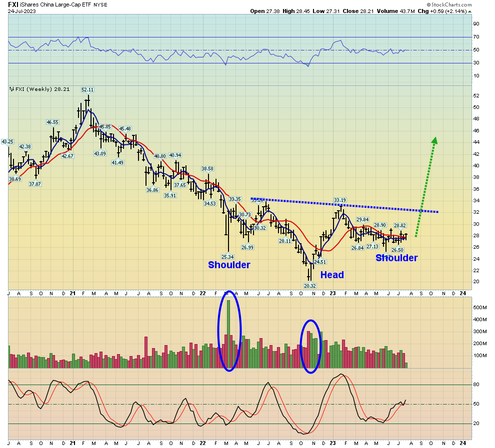Click the 37.87 price label
This screenshot has width=495, height=448.
[x=34, y=184]
